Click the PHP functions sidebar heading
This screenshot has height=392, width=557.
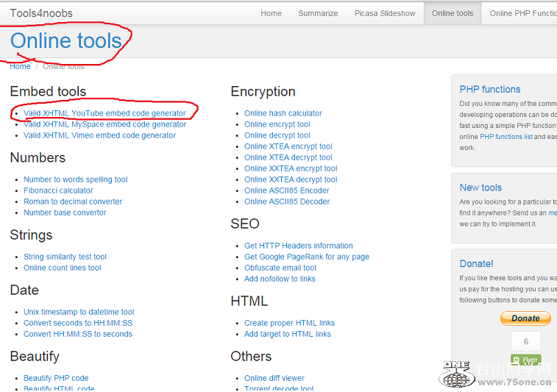coord(490,89)
